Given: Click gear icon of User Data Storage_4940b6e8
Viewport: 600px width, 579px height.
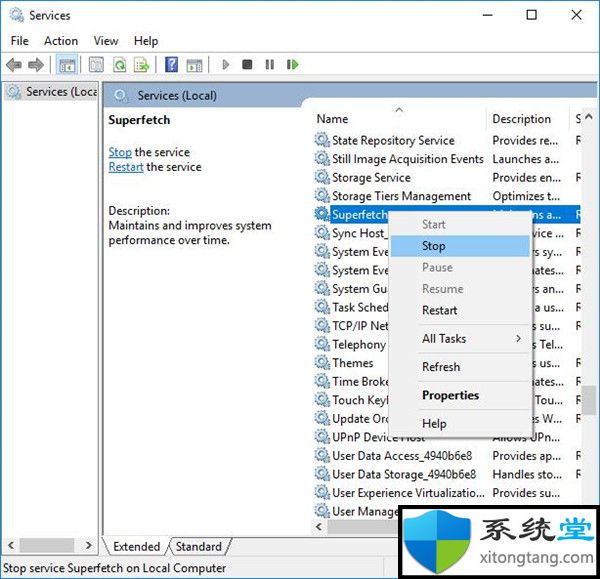Looking at the screenshot, I should (x=322, y=474).
